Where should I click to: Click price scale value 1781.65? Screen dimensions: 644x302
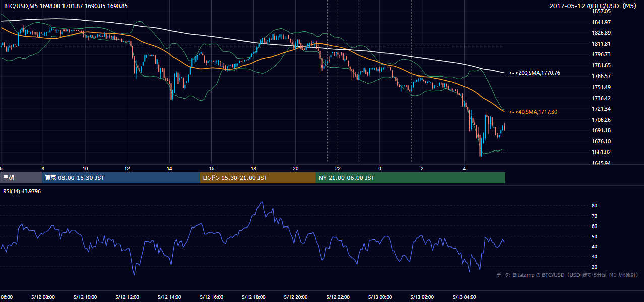click(601, 65)
